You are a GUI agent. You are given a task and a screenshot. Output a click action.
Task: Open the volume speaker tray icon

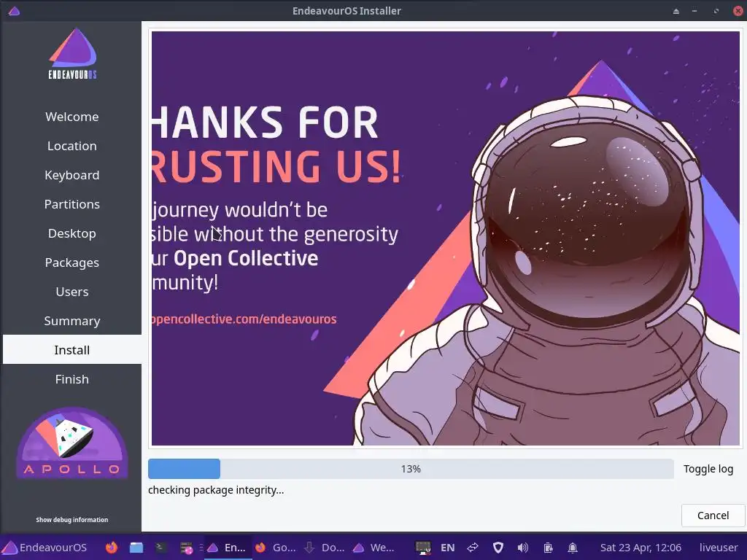522,548
